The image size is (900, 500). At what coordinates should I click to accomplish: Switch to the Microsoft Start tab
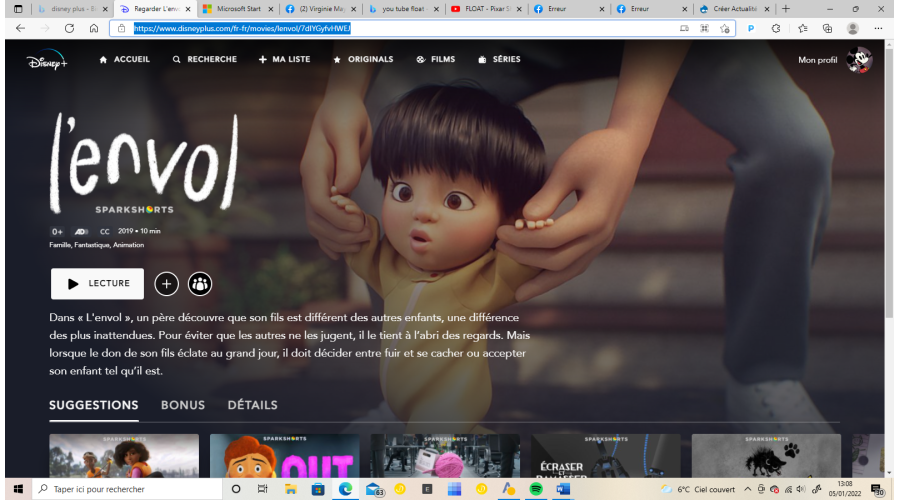(238, 9)
